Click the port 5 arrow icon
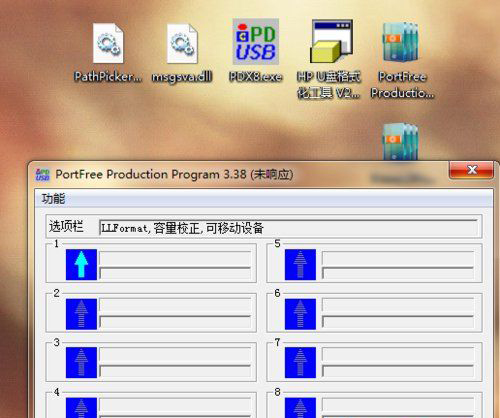Image resolution: width=500 pixels, height=418 pixels. tap(300, 264)
